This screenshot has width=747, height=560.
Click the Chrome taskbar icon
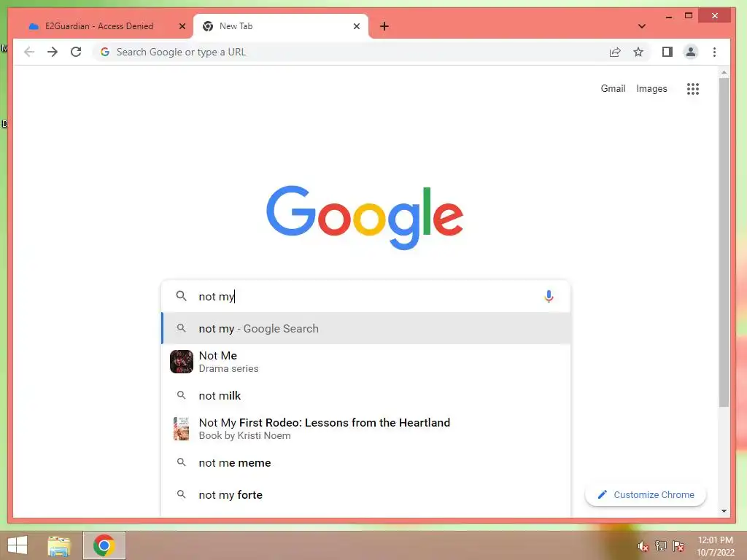pyautogui.click(x=104, y=545)
